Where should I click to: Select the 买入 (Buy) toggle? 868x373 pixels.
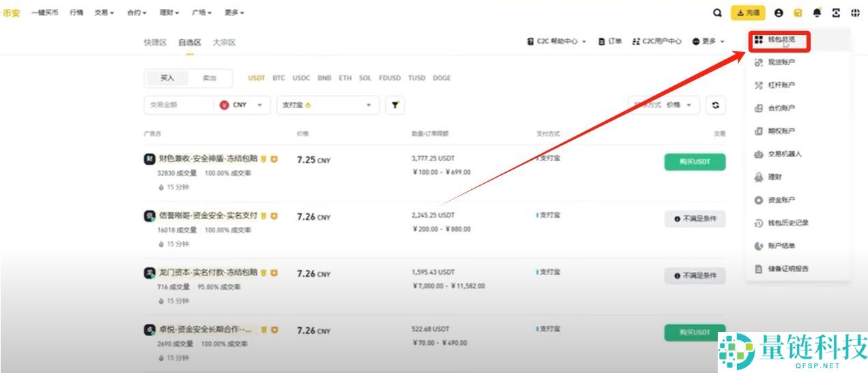167,78
